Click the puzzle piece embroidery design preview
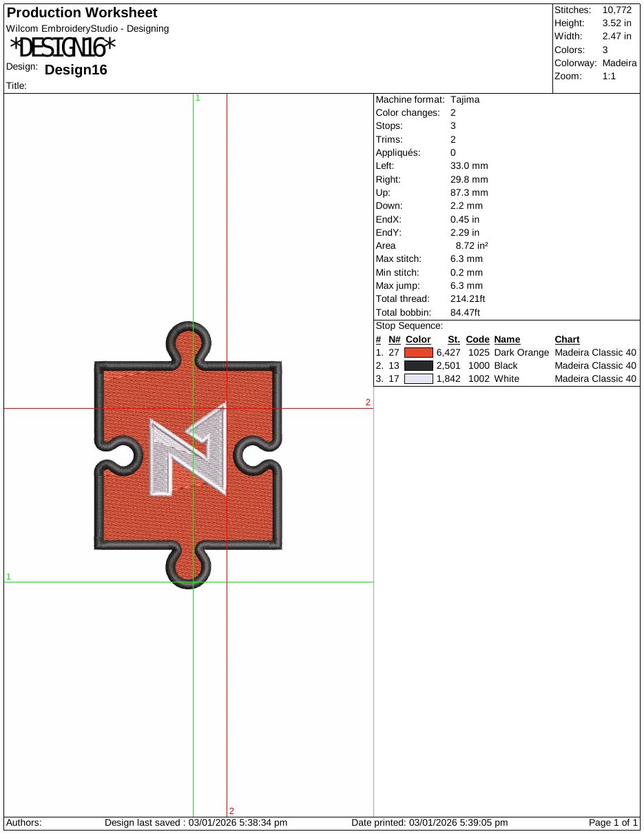Image resolution: width=644 pixels, height=834 pixels. [x=188, y=455]
